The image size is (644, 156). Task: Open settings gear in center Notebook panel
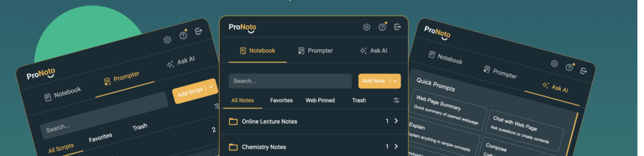coord(367,27)
